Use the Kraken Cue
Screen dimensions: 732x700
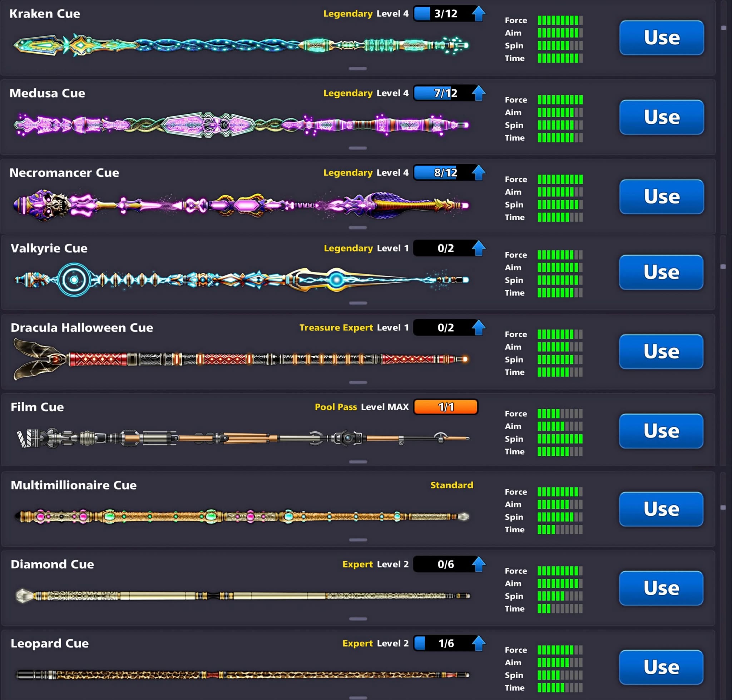[x=661, y=38]
